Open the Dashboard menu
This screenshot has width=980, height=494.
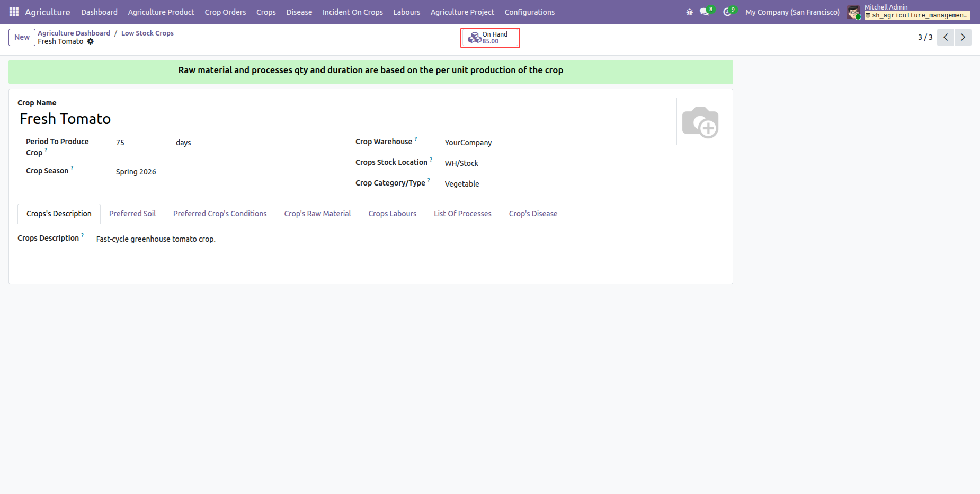(99, 12)
